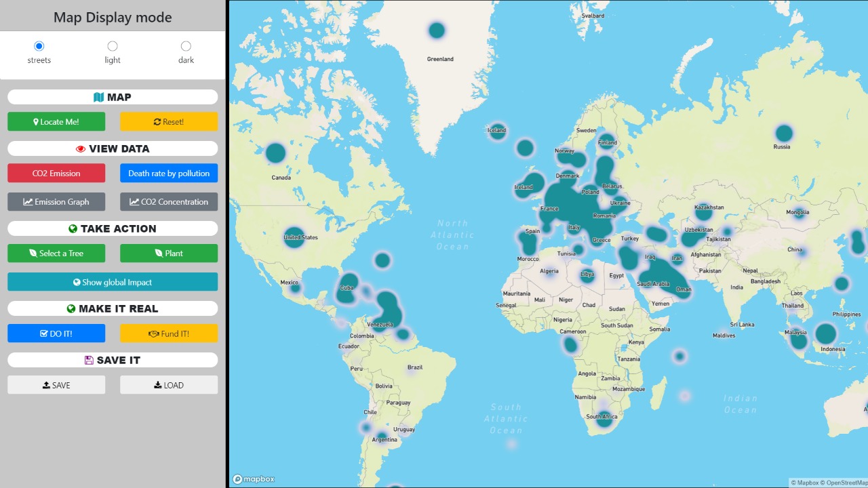Click the Map Display mode heading

click(113, 17)
